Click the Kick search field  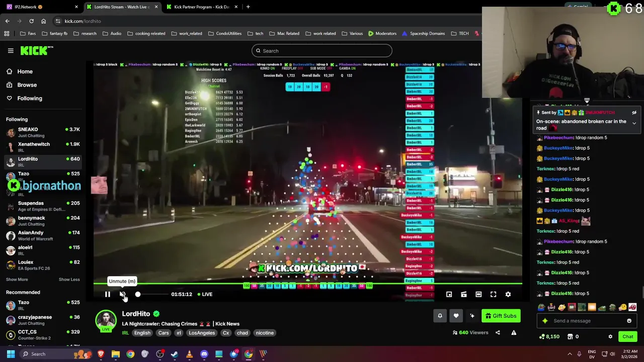coord(322,51)
